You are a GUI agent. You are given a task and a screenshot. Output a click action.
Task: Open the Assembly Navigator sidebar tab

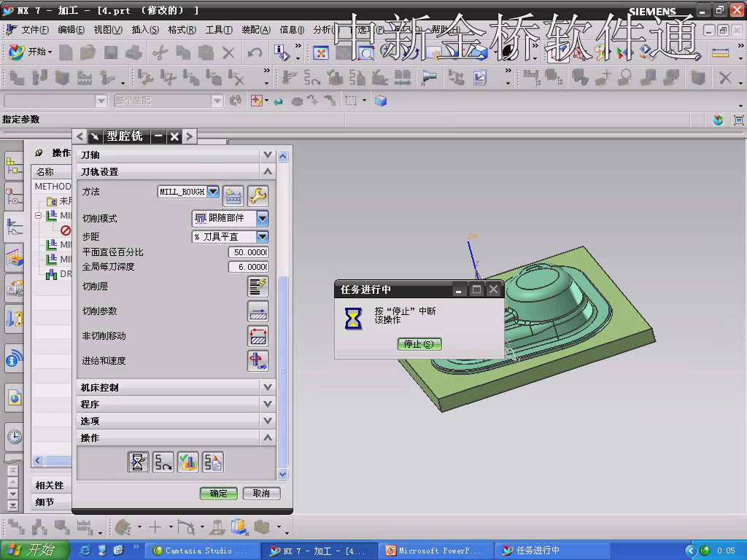[15, 166]
